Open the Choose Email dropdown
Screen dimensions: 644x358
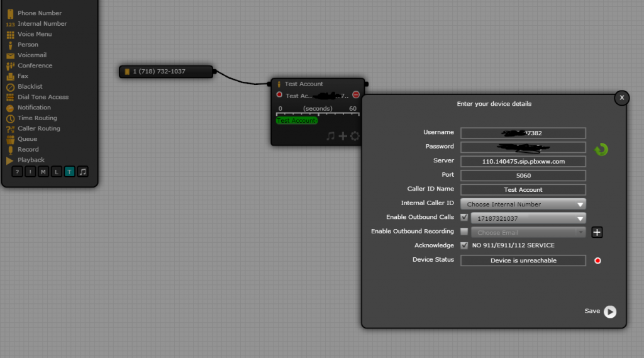[528, 233]
